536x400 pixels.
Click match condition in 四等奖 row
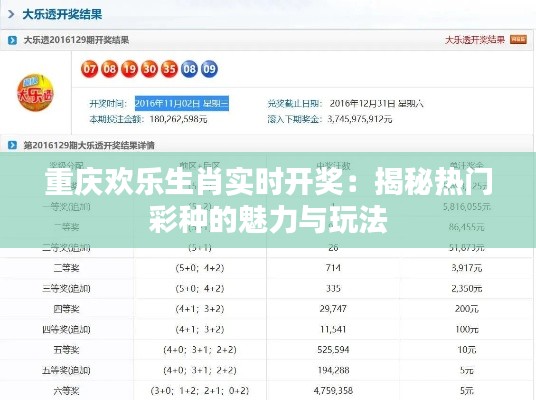click(200, 309)
